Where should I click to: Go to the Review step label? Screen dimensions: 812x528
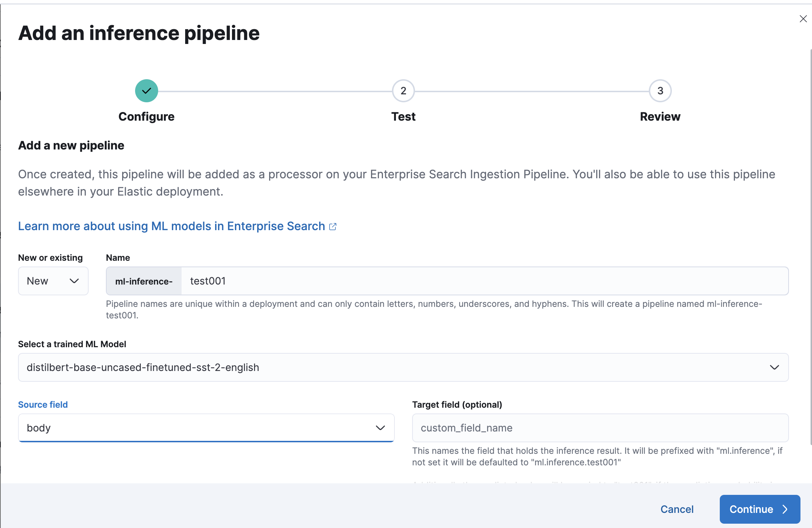point(660,117)
